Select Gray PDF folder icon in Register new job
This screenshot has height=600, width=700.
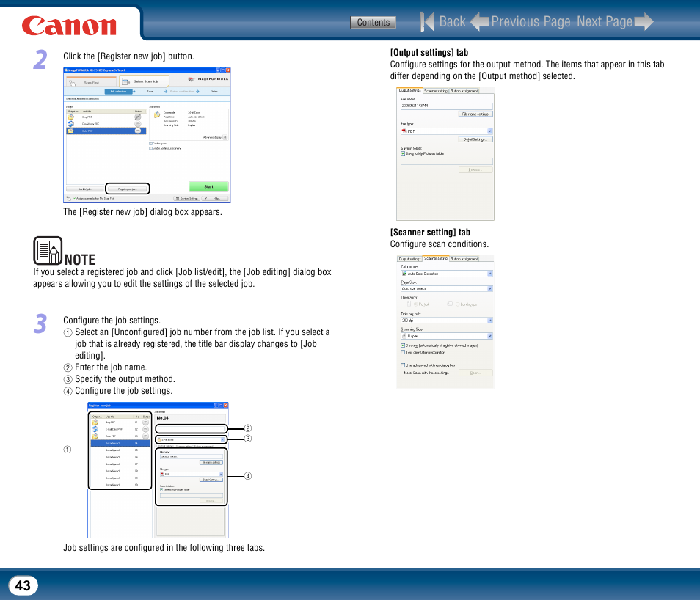pyautogui.click(x=95, y=422)
